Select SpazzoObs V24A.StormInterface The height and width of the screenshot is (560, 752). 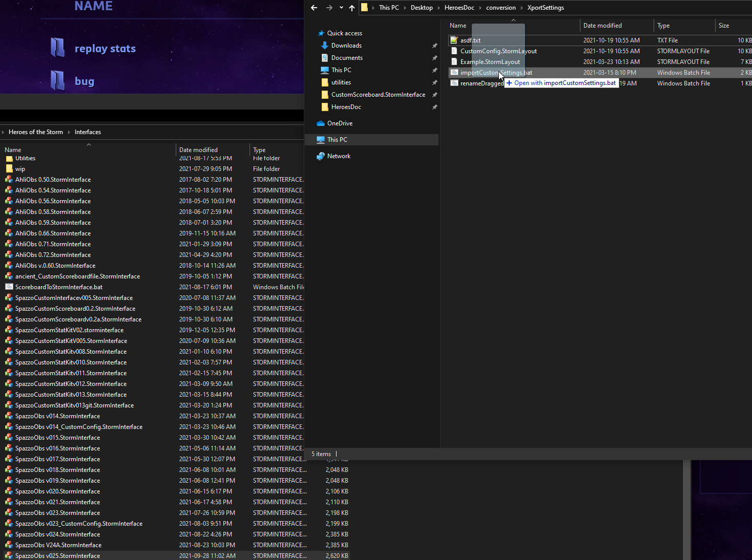[58, 545]
